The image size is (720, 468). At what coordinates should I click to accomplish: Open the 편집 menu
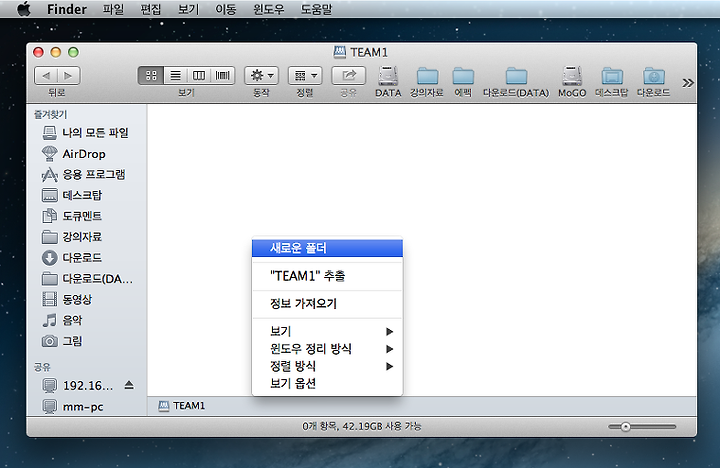coord(151,9)
